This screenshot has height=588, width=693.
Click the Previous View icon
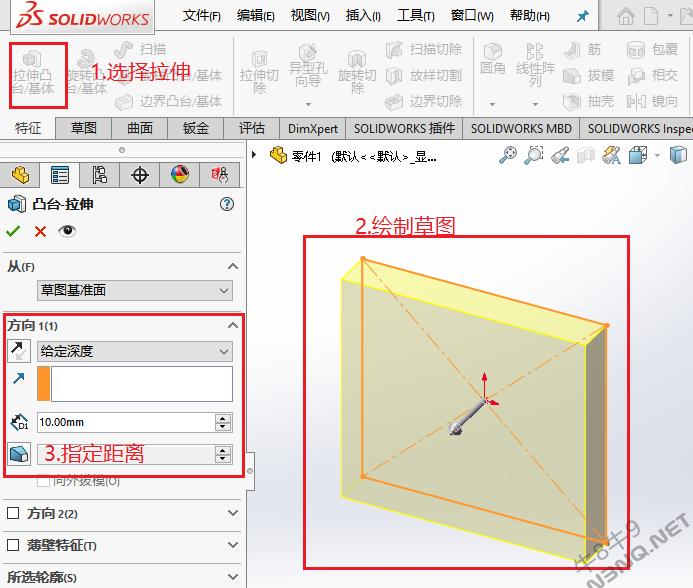560,155
